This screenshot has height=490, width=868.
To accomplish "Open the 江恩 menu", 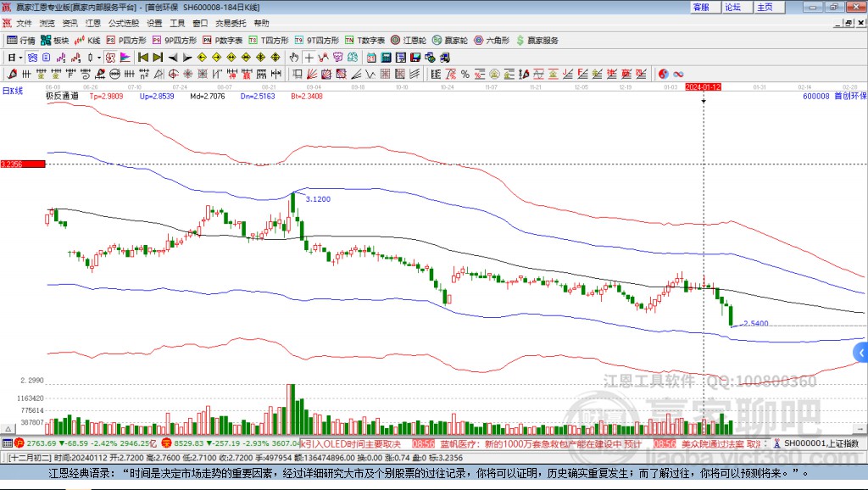I will pos(92,23).
